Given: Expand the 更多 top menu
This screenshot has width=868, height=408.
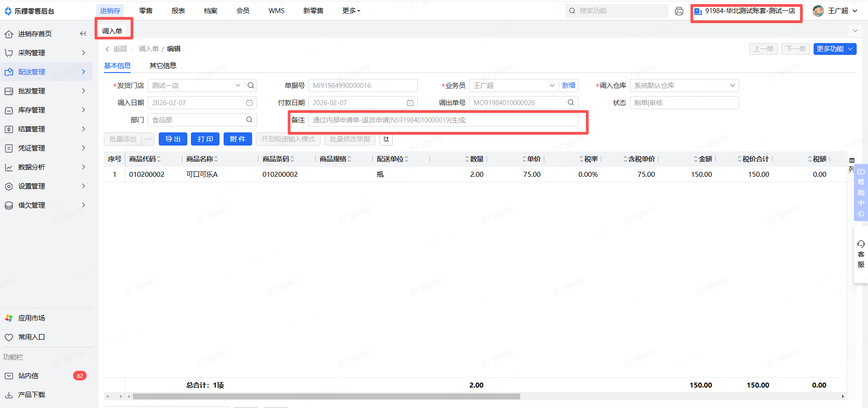Looking at the screenshot, I should pos(351,11).
